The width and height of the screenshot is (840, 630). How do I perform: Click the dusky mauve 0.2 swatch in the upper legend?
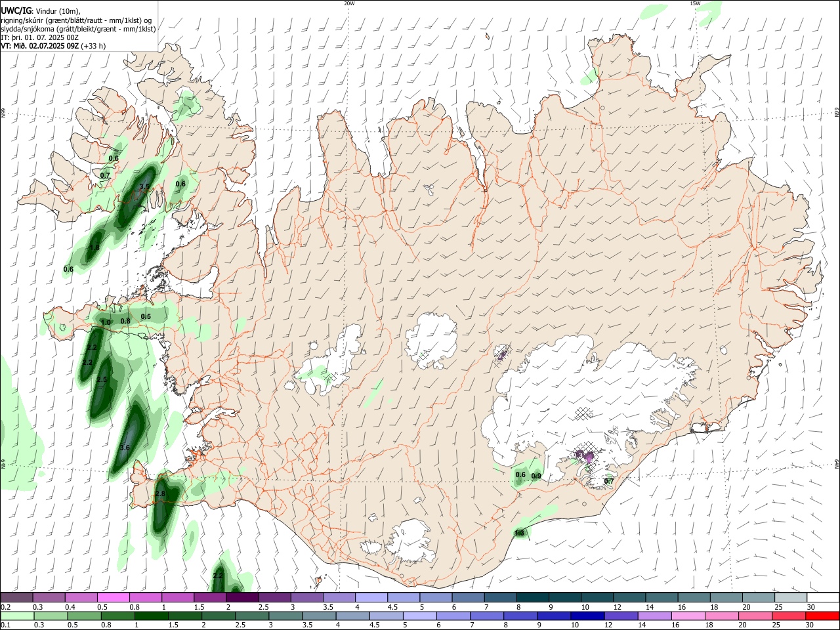point(16,597)
